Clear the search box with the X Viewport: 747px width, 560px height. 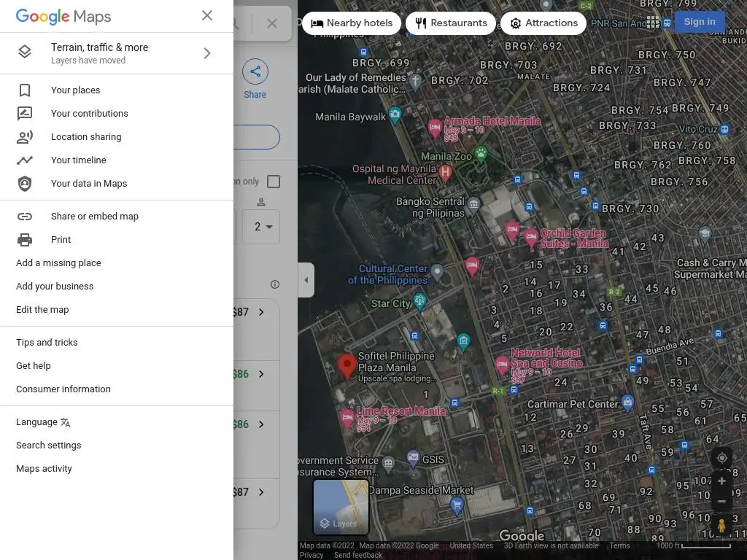coord(271,23)
